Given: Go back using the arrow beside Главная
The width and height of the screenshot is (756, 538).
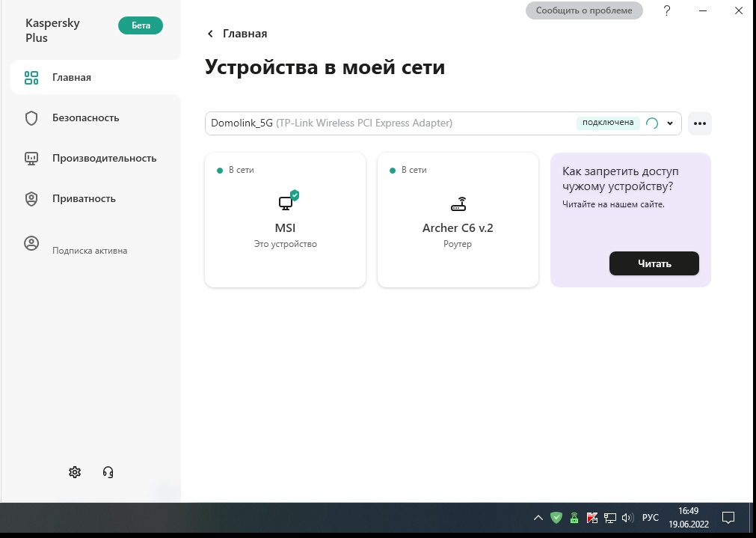Looking at the screenshot, I should [210, 34].
